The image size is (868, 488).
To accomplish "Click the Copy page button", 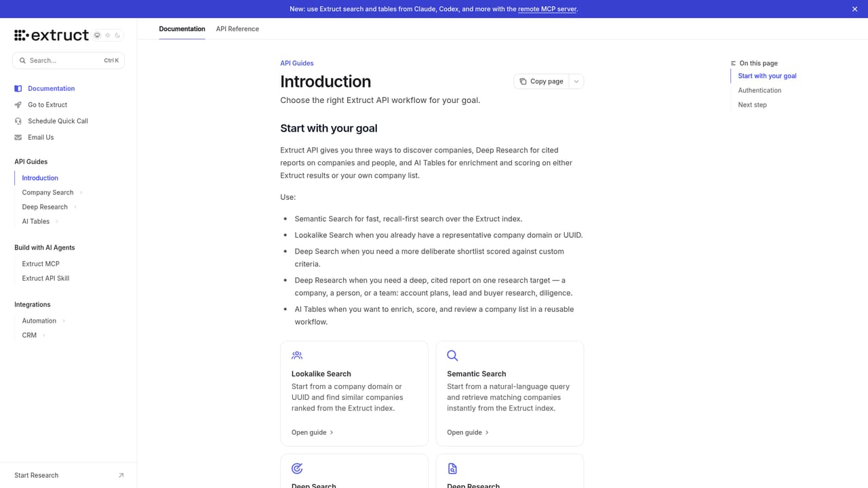I will pyautogui.click(x=541, y=81).
